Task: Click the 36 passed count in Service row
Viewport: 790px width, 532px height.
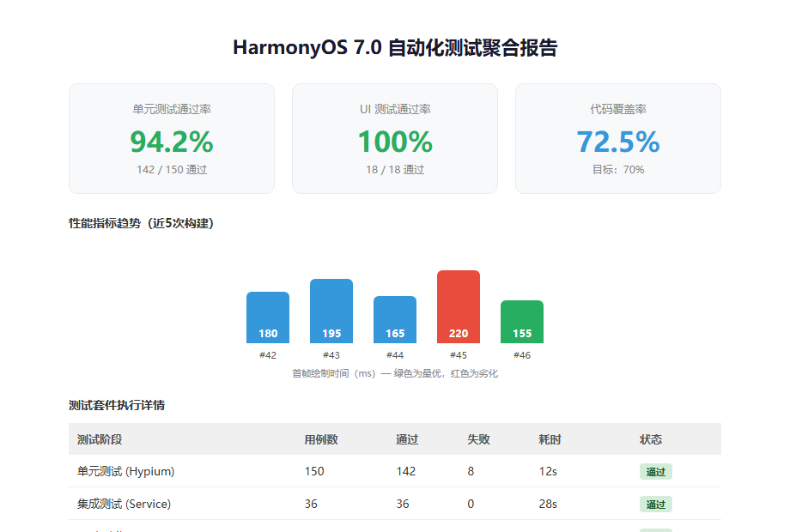Action: tap(403, 504)
